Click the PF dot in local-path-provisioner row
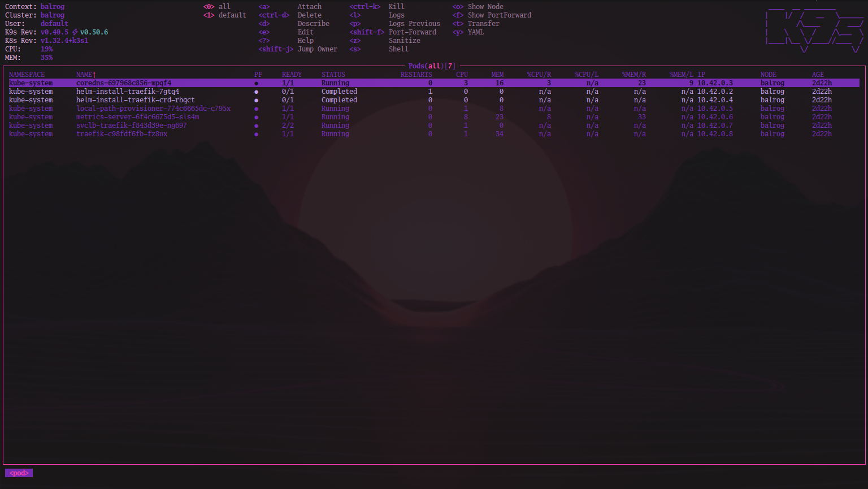This screenshot has width=868, height=489. 256,109
